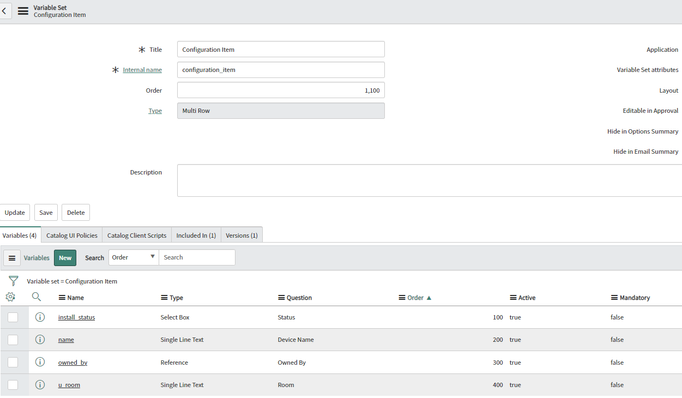Click the filter funnel icon
This screenshot has width=682, height=398.
coord(13,281)
